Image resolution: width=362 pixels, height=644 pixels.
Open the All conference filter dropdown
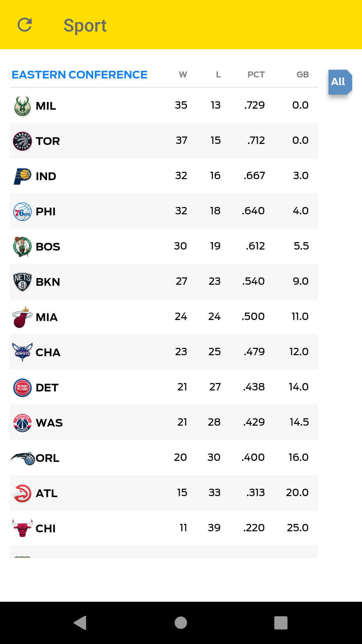tap(339, 82)
